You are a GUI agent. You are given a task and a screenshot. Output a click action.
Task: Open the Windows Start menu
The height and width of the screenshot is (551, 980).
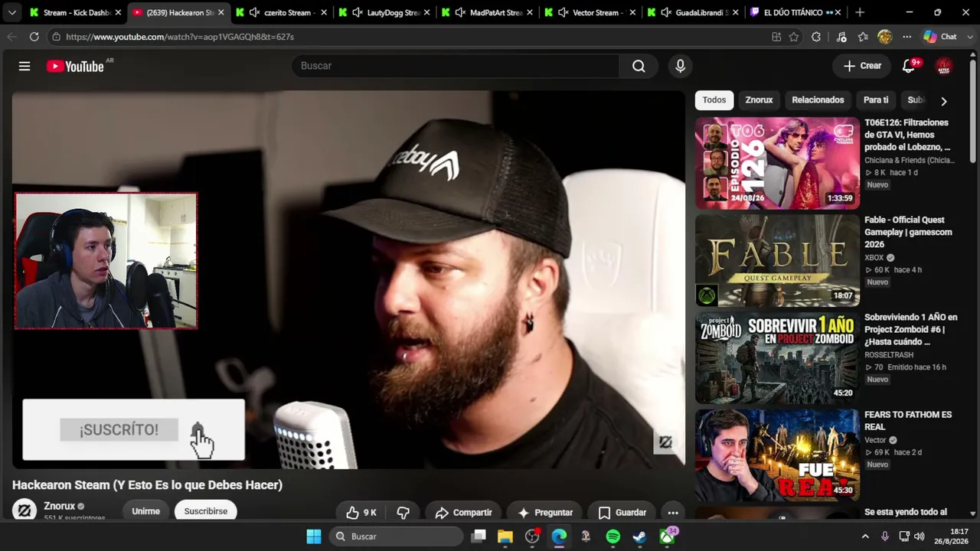tap(314, 536)
